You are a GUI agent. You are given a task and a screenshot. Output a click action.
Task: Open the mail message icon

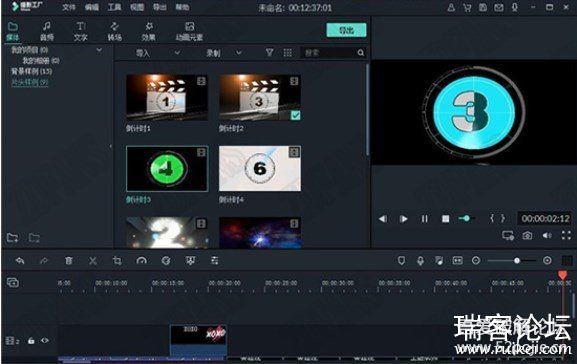pyautogui.click(x=499, y=7)
